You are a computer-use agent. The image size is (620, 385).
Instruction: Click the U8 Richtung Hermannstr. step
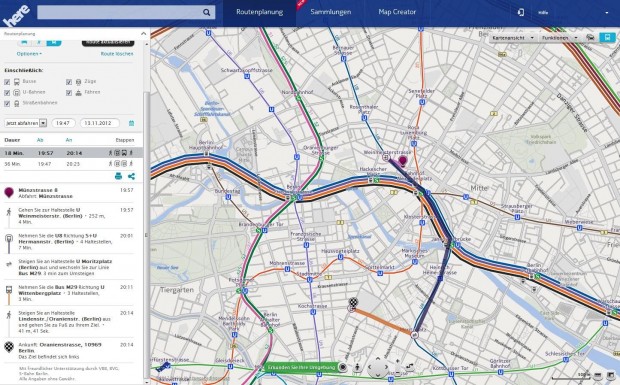71,241
